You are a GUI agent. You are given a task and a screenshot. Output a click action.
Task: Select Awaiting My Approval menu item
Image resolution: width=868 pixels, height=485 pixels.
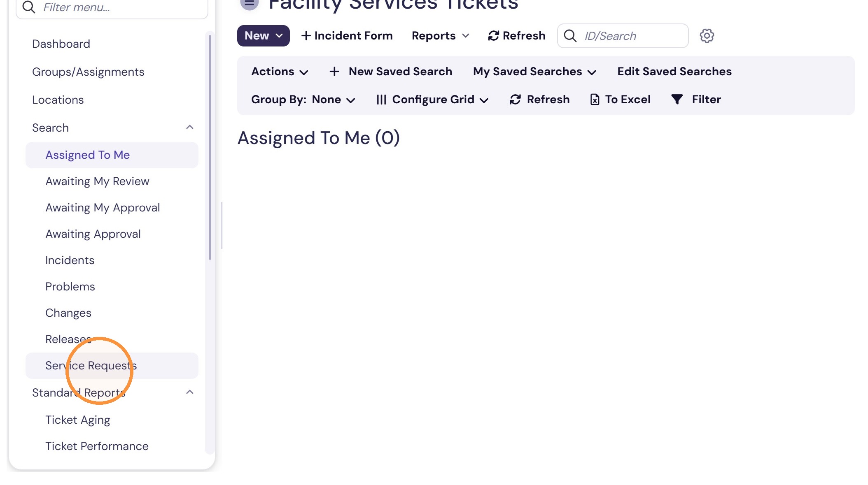pos(103,208)
